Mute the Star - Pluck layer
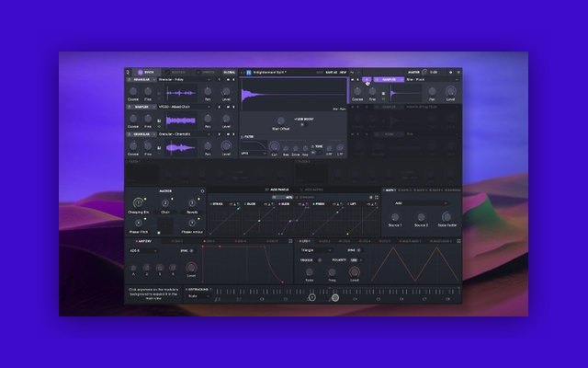Image resolution: width=588 pixels, height=368 pixels. coord(353,80)
